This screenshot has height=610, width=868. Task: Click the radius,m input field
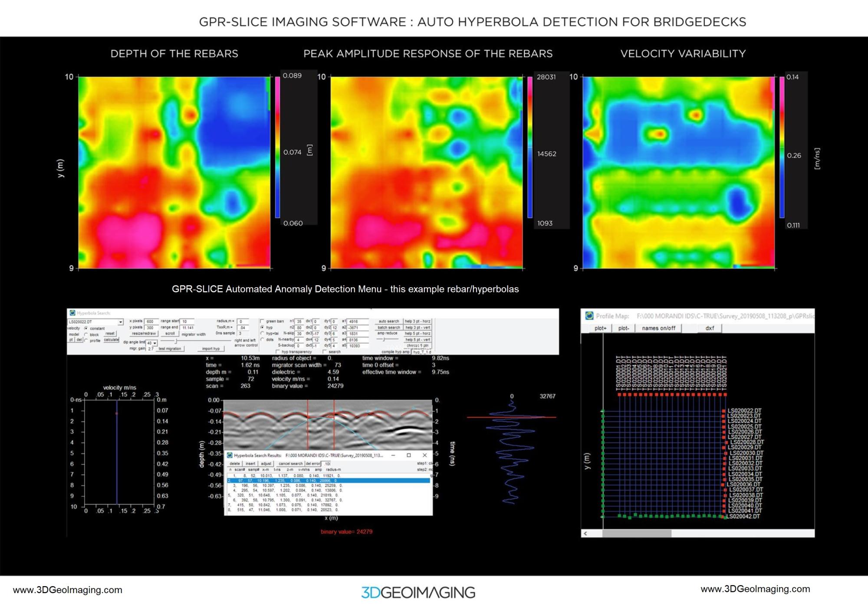tap(243, 321)
